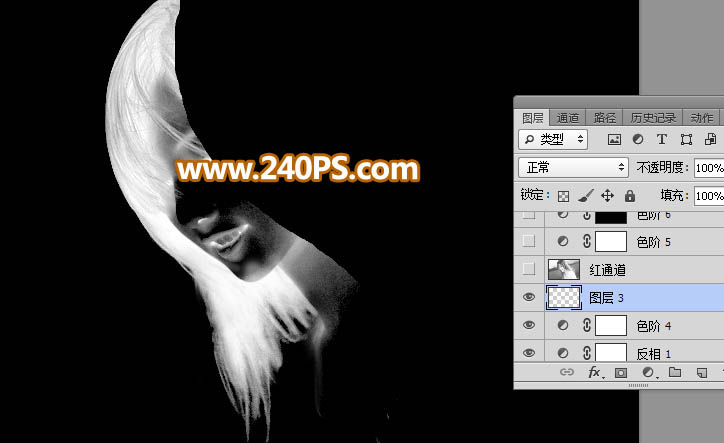Hide the 图层 3 layer
This screenshot has height=443, width=724.
point(529,297)
